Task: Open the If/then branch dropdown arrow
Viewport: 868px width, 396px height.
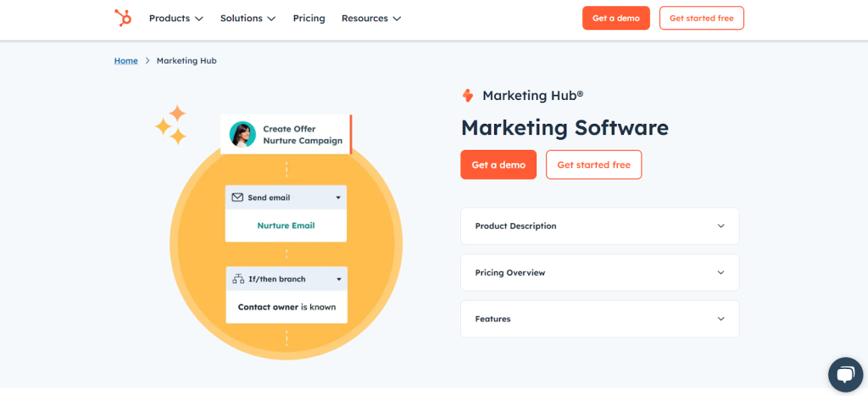Action: [339, 279]
